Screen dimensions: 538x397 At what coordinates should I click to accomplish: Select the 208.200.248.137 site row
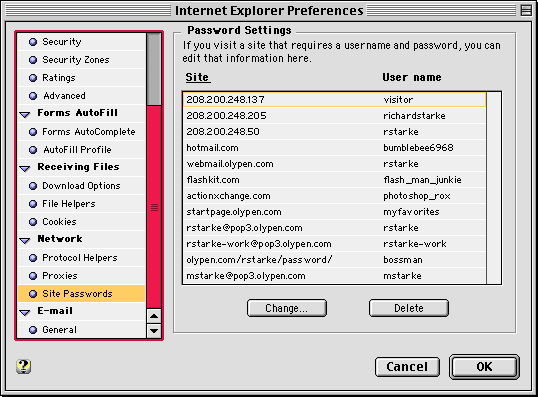[335, 100]
